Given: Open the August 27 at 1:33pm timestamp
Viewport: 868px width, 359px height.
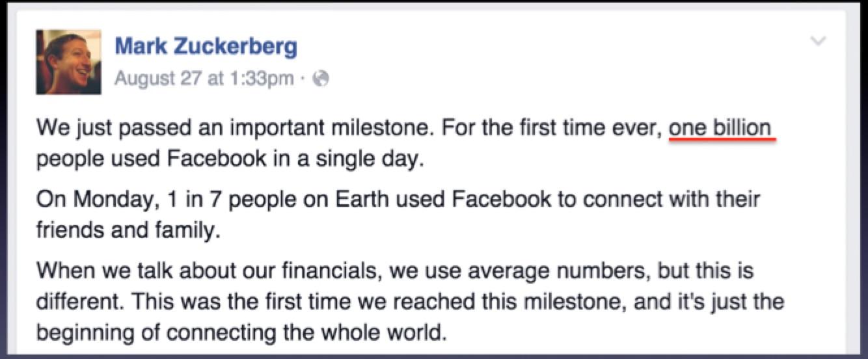Looking at the screenshot, I should [x=204, y=79].
